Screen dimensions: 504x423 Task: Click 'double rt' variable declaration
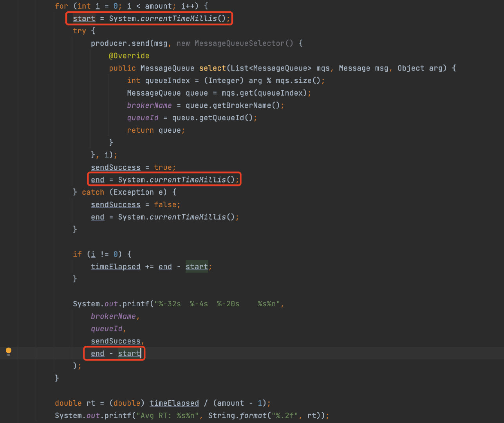coord(75,403)
